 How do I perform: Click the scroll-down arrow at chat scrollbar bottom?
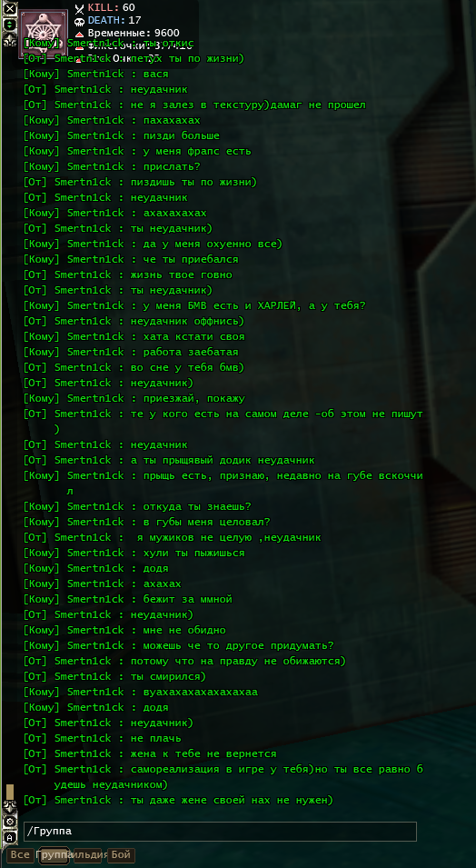pyautogui.click(x=10, y=807)
